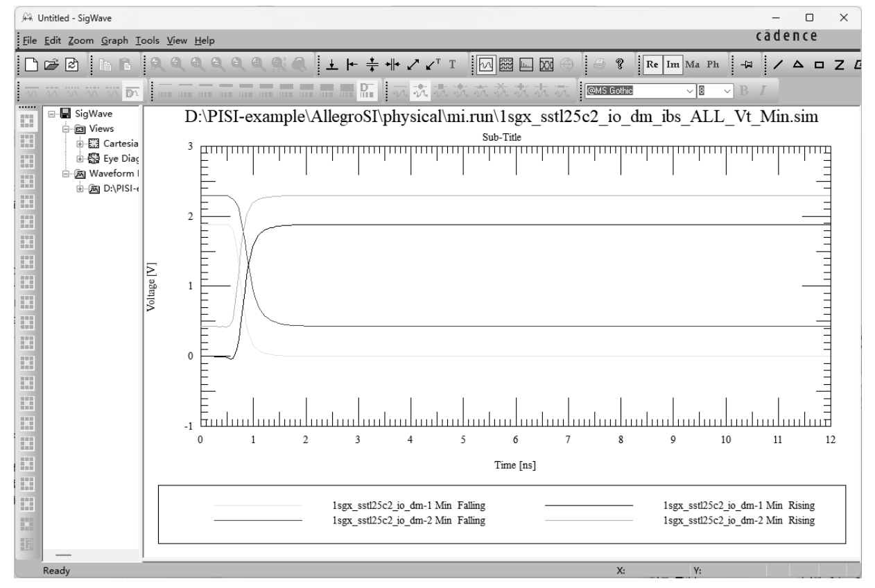Open the View menu

[x=177, y=41]
